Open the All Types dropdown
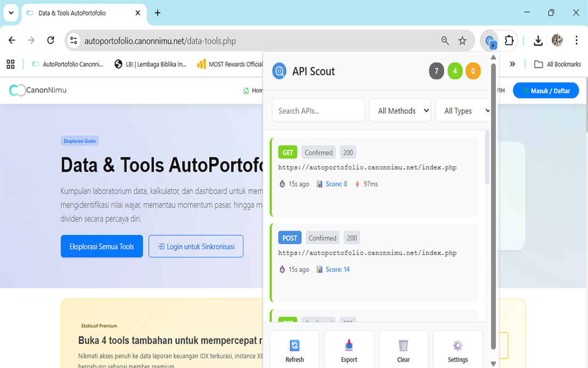Screen dimensions: 588x368 click(x=463, y=110)
